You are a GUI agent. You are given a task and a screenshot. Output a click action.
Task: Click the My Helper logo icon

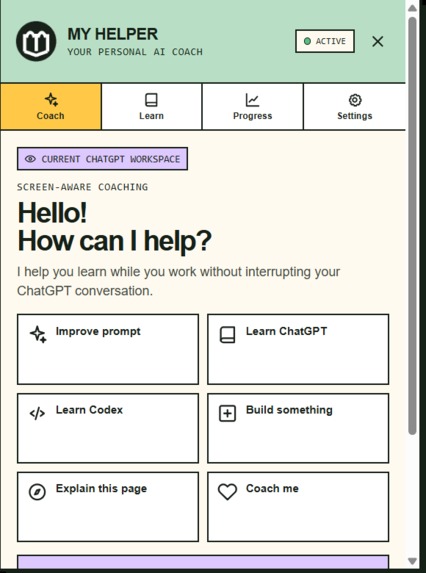36,41
